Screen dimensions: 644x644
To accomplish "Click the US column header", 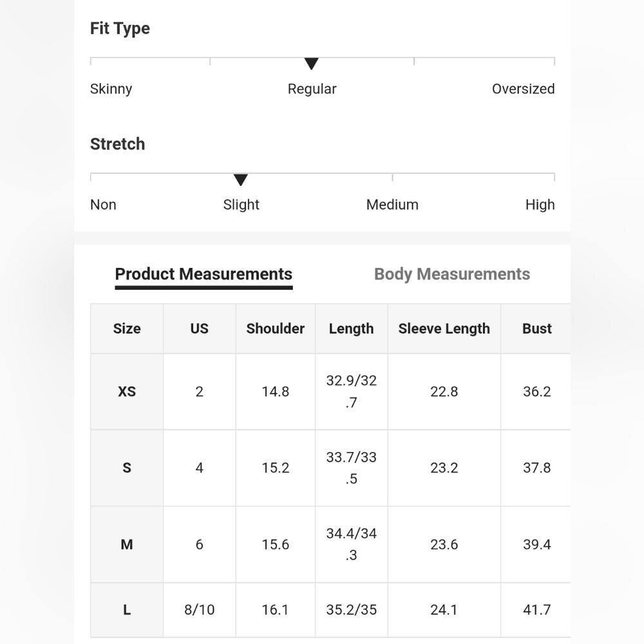I will click(199, 328).
